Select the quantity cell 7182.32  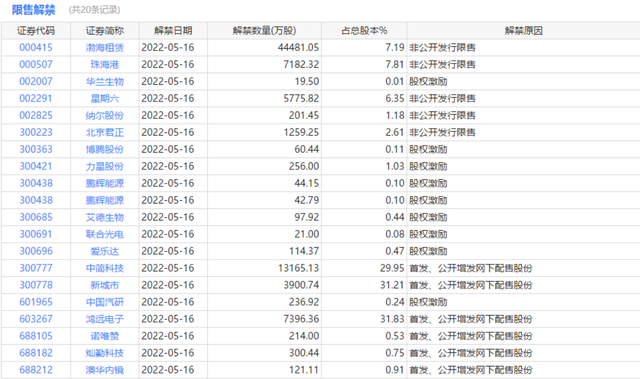[x=301, y=64]
